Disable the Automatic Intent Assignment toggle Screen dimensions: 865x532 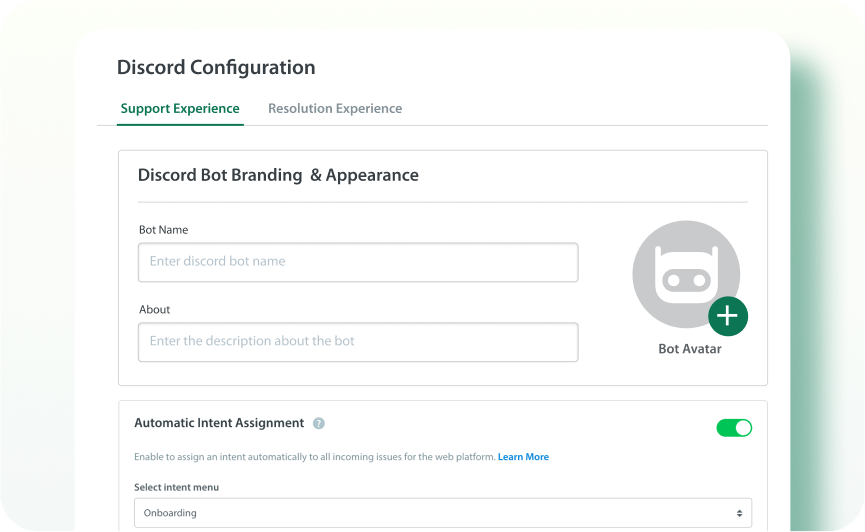coord(734,428)
